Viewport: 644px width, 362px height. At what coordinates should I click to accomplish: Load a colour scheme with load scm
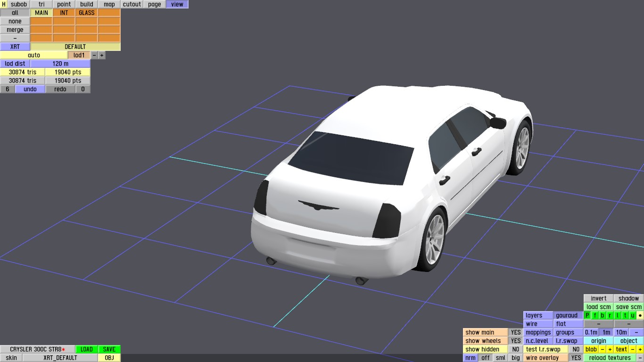coord(599,307)
